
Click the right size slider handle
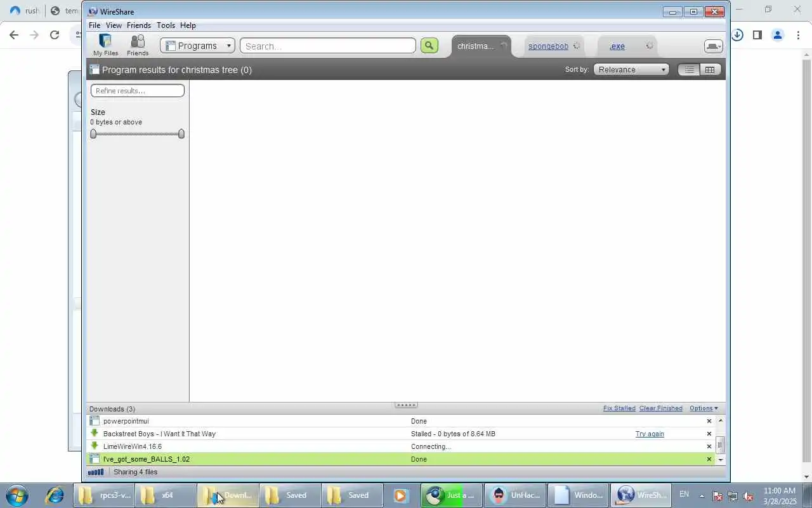pos(181,133)
